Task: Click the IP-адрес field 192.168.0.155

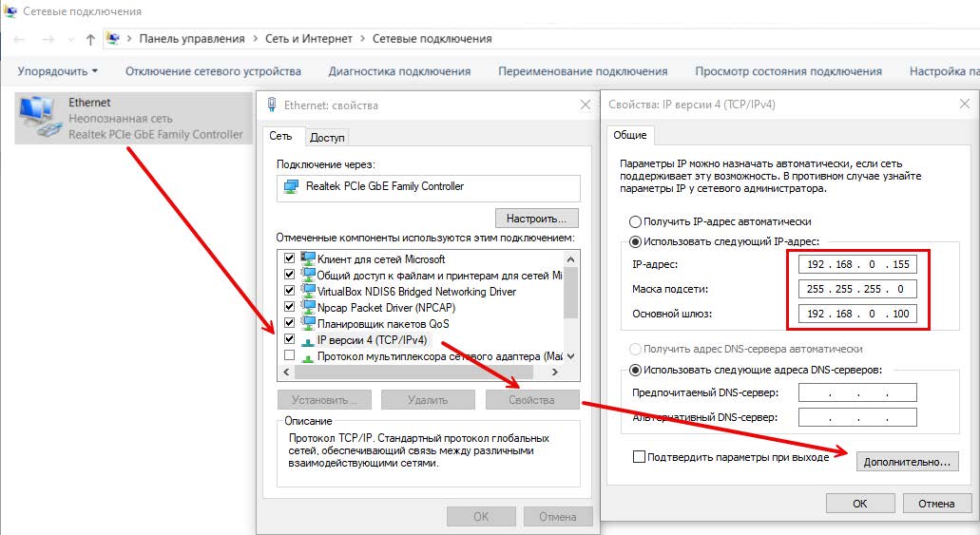Action: coord(857,264)
